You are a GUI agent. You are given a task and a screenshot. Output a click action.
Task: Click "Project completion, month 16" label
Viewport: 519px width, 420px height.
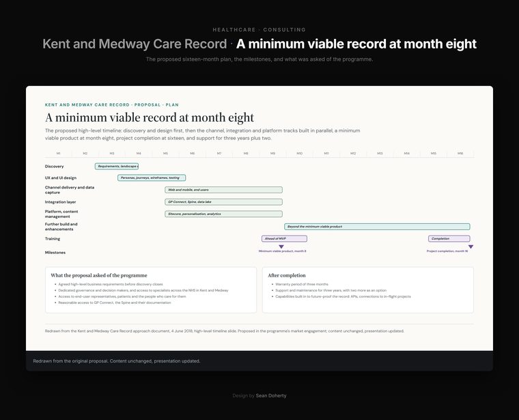click(447, 251)
